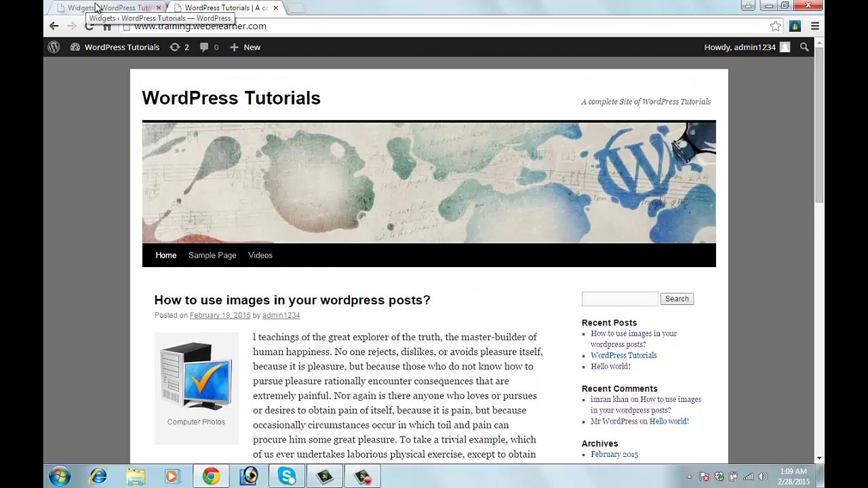The height and width of the screenshot is (488, 868).
Task: Switch to the Widgets WordPress Tutorials tab
Action: [108, 7]
